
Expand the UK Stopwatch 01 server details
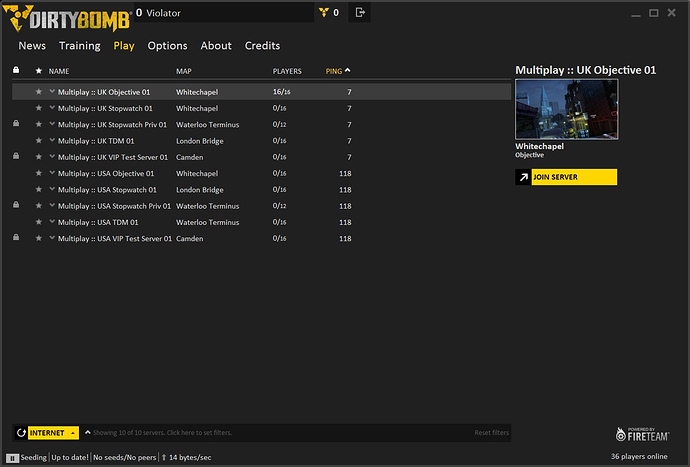coord(52,108)
